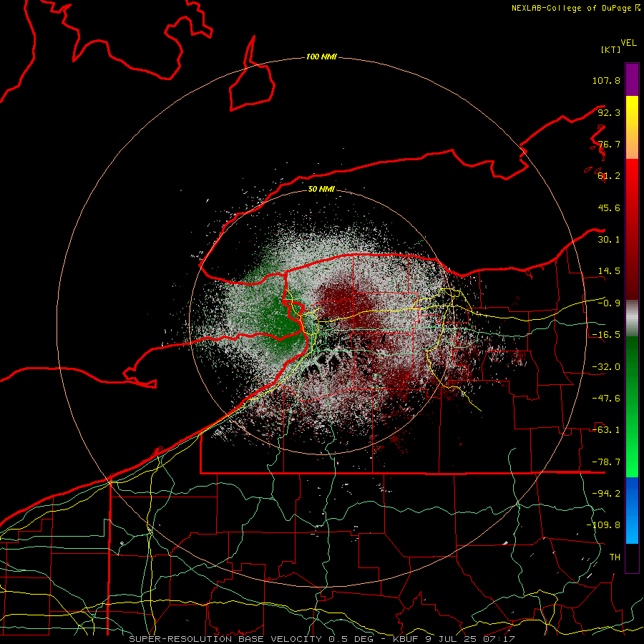Click the 92.3 velocity scale value
Screen dimensions: 644x644
609,112
